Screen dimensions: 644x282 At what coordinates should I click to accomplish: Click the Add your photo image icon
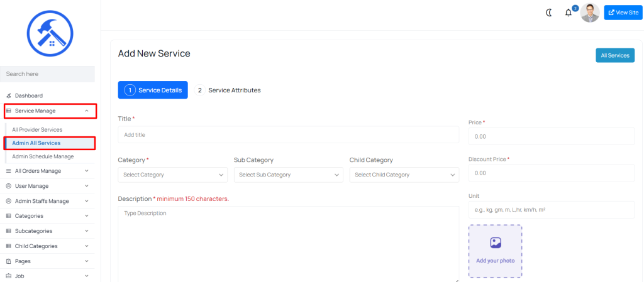(496, 242)
